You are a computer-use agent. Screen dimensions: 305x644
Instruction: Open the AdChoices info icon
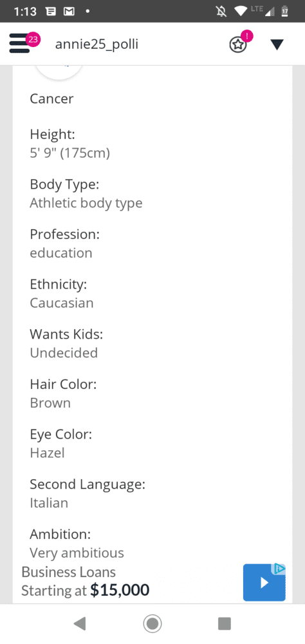click(279, 569)
